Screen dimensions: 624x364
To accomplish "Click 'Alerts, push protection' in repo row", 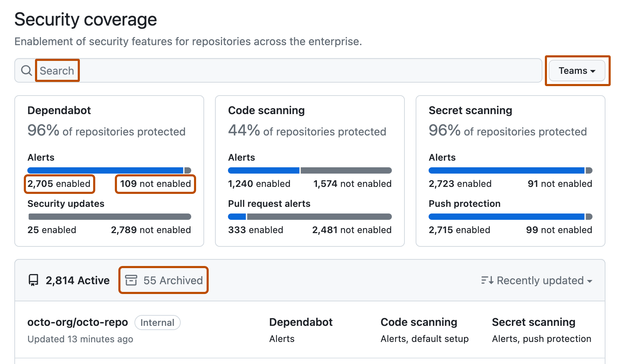I will pos(542,339).
